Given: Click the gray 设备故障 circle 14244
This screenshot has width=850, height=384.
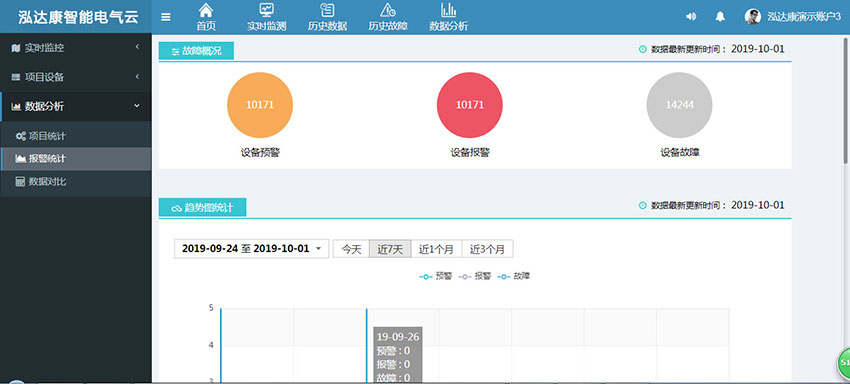Looking at the screenshot, I should (x=679, y=105).
